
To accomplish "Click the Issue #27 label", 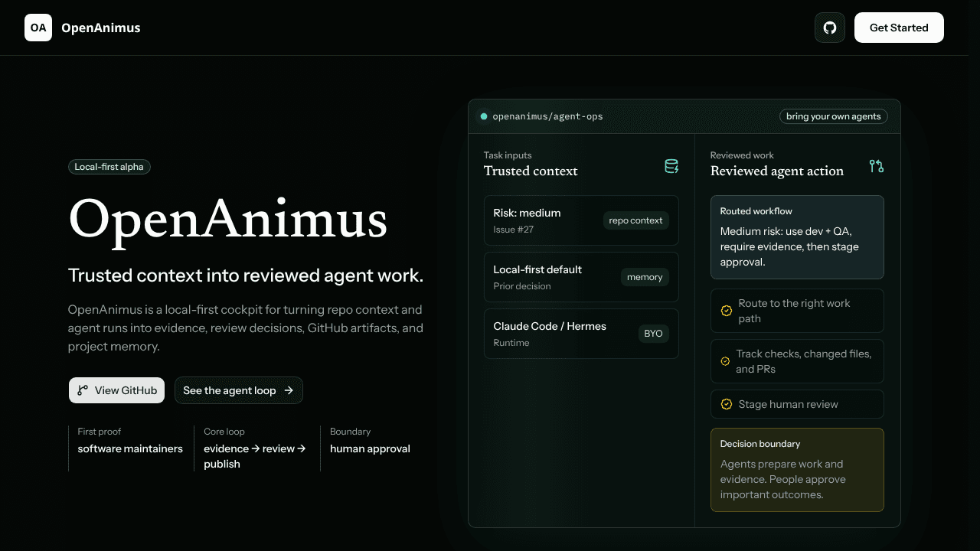I will [x=514, y=230].
